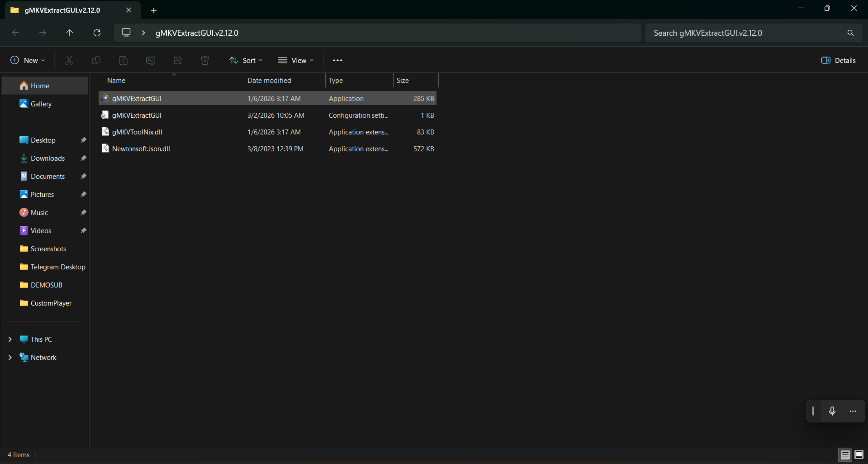Click the Rename icon in toolbar
The image size is (868, 464).
pos(150,60)
